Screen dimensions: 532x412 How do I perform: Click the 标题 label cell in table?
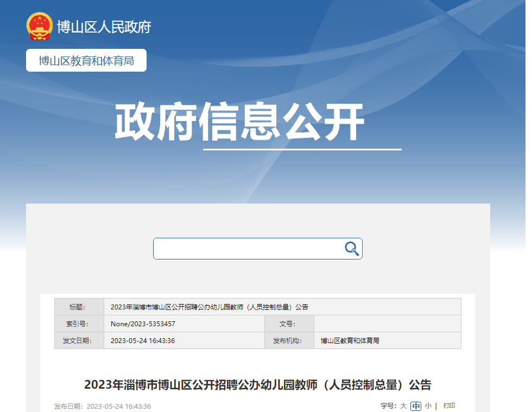tap(79, 307)
